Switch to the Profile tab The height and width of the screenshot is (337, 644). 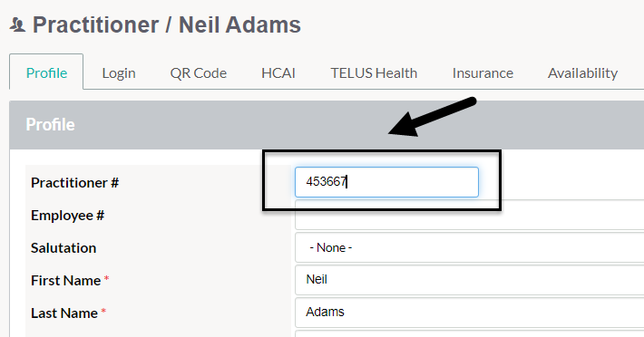46,72
